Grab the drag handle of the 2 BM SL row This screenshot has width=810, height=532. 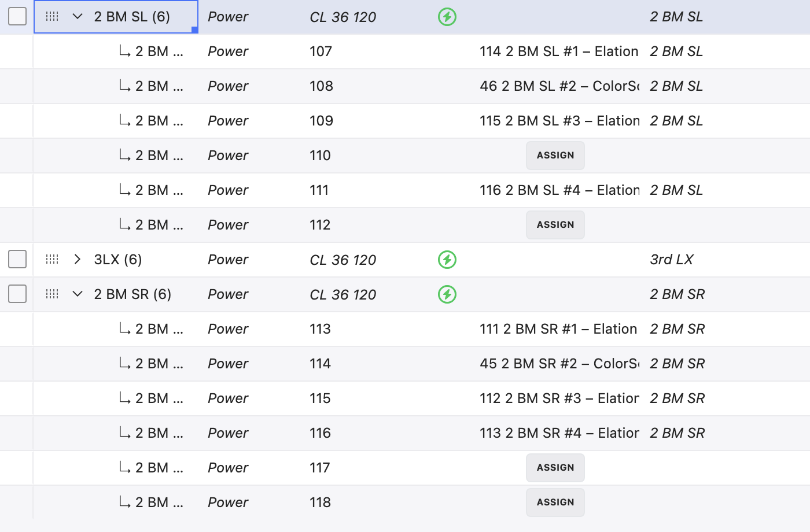(x=52, y=17)
